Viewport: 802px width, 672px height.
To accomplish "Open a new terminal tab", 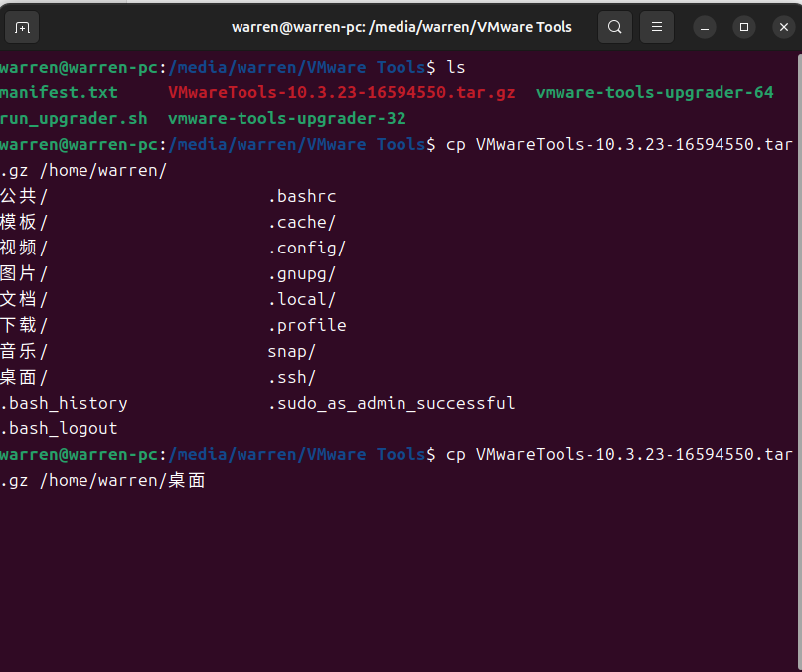I will coord(22,27).
